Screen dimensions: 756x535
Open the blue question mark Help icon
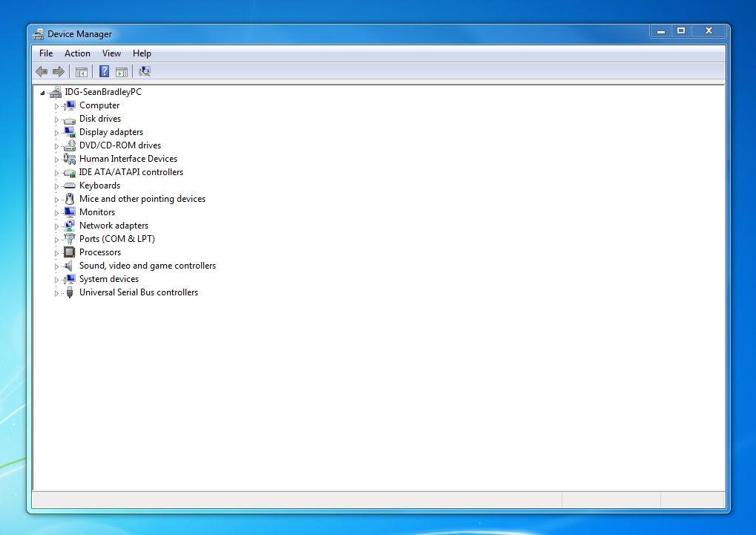pyautogui.click(x=104, y=71)
